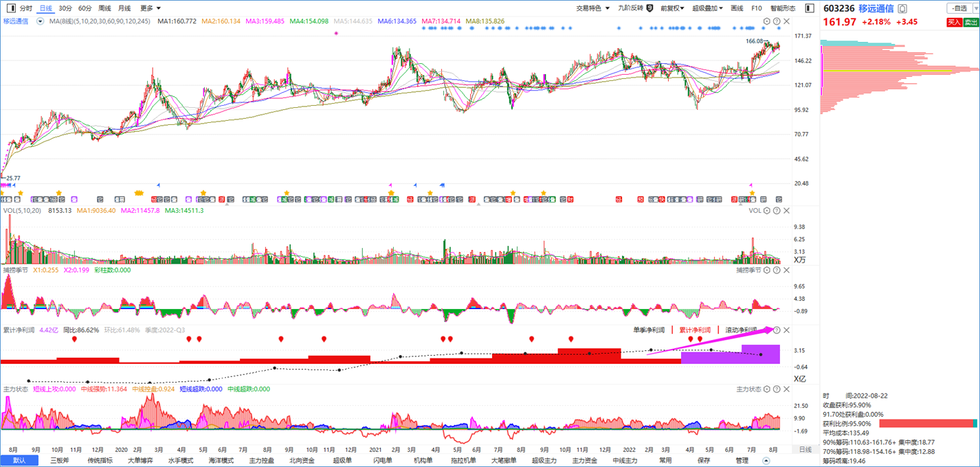This screenshot has height=467, width=980.
Task: Click the 九阶反转 shield badge icon
Action: click(649, 8)
